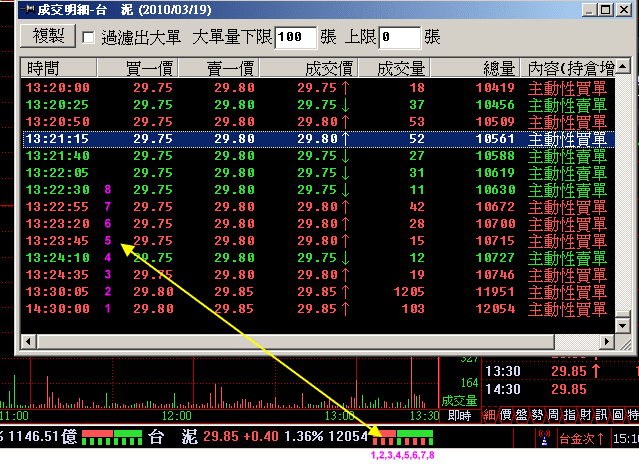This screenshot has height=464, width=639.
Task: Click the antenna signal icon in status bar
Action: (543, 437)
